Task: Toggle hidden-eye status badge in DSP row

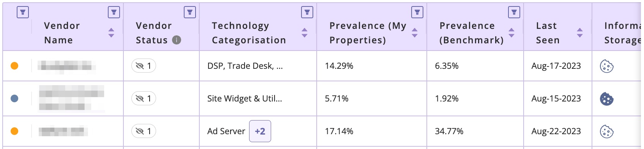Action: [144, 66]
